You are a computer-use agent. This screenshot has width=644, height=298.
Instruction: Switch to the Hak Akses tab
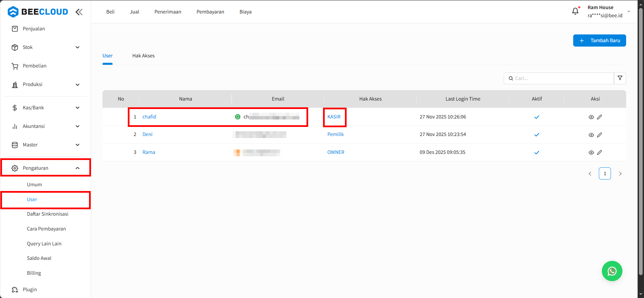coord(143,56)
